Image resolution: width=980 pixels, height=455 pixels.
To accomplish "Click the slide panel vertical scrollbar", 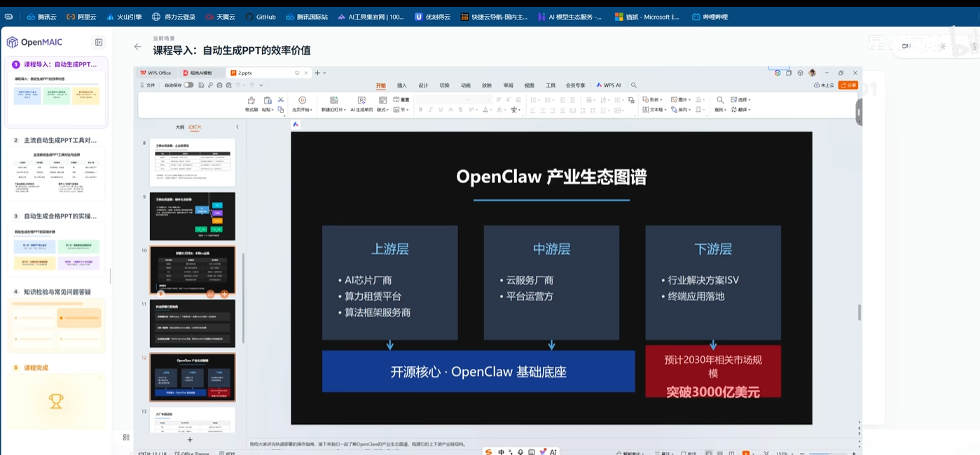I will [x=243, y=297].
